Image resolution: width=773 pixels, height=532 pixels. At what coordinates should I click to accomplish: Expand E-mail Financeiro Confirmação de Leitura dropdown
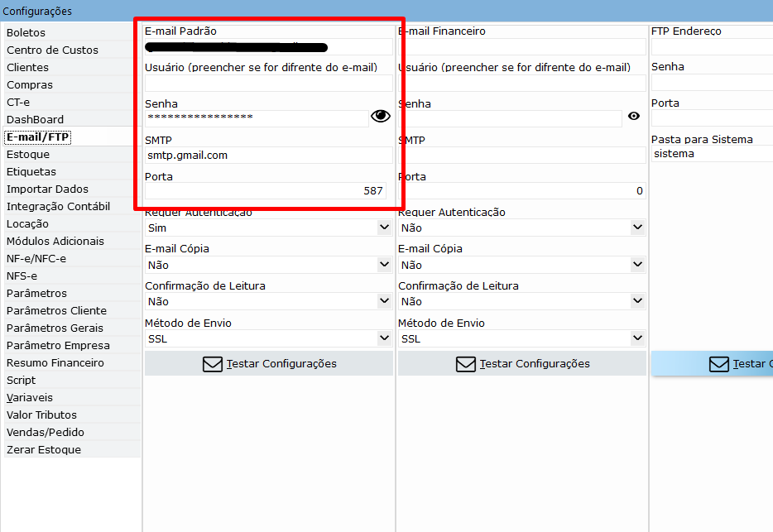636,301
